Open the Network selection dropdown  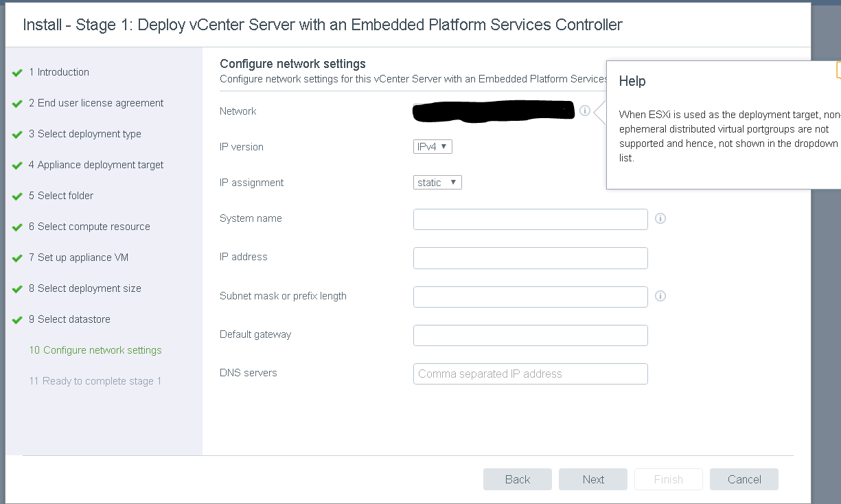pyautogui.click(x=493, y=111)
